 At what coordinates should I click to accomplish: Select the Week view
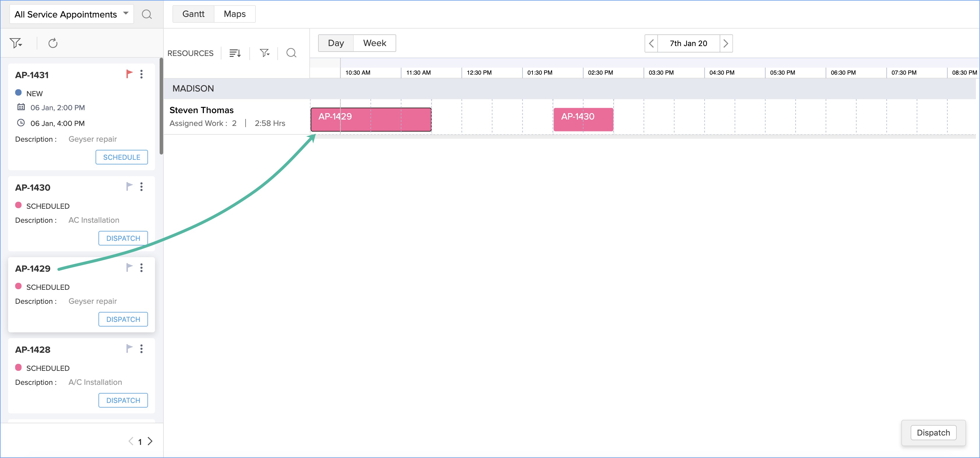tap(374, 43)
